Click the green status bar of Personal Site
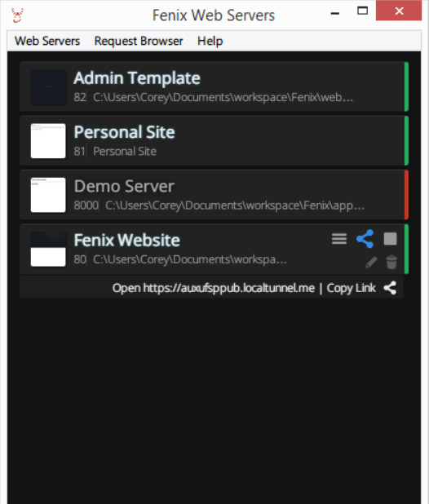This screenshot has width=429, height=504. pos(406,141)
